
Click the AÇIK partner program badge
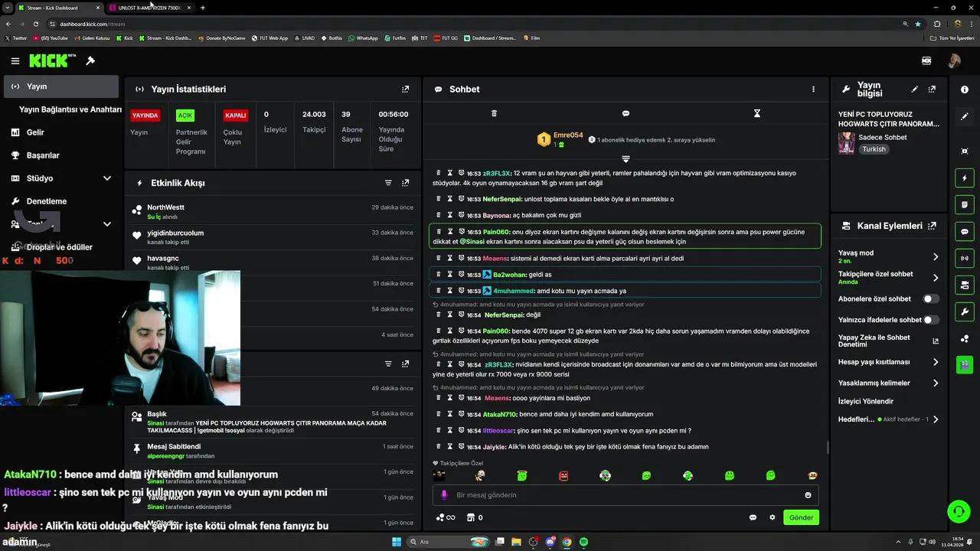pos(185,116)
